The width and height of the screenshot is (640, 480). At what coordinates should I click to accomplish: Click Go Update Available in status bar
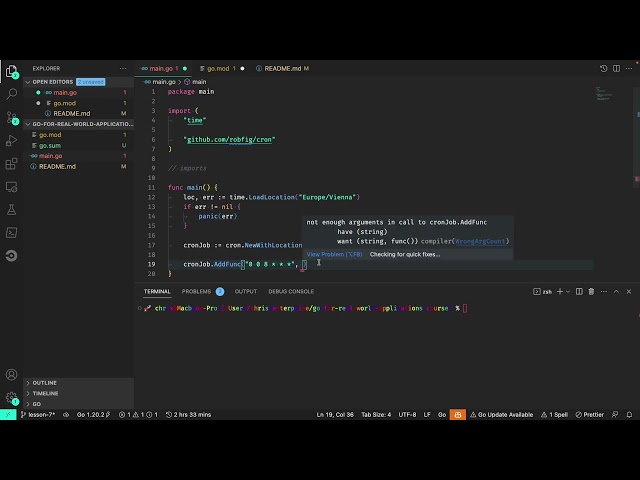pyautogui.click(x=502, y=415)
